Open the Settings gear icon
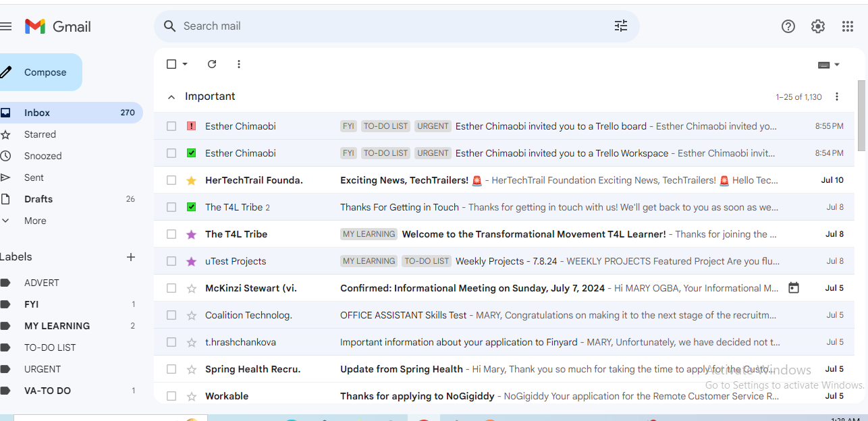The height and width of the screenshot is (421, 868). (x=818, y=26)
